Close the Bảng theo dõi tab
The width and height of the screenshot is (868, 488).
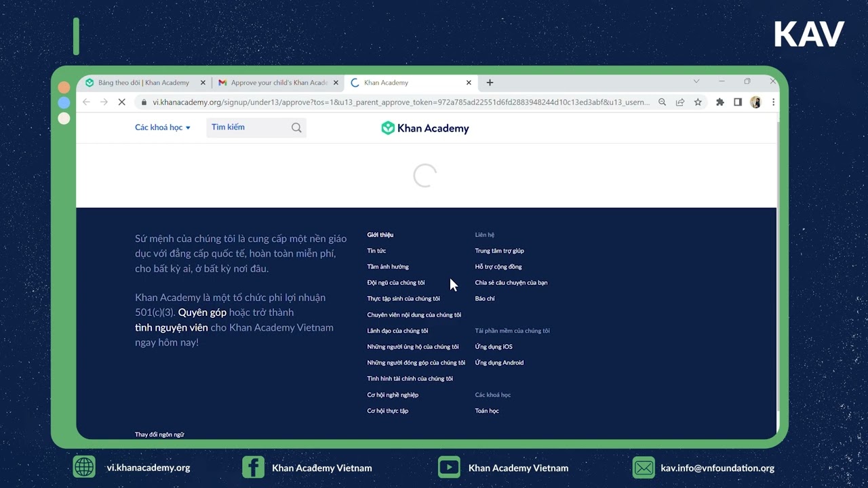pos(203,83)
